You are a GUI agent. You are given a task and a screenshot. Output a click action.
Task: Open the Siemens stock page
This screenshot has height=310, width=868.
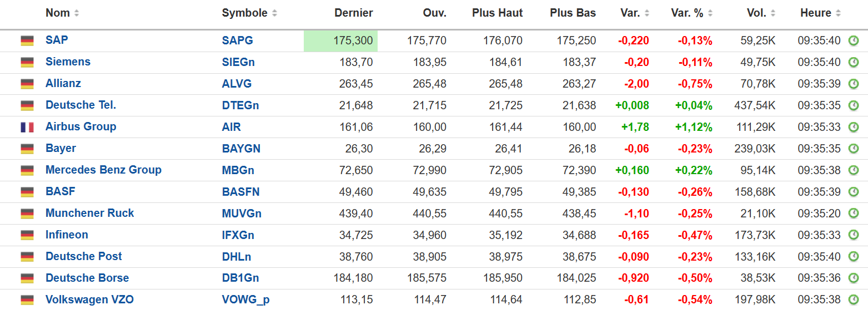[x=68, y=62]
